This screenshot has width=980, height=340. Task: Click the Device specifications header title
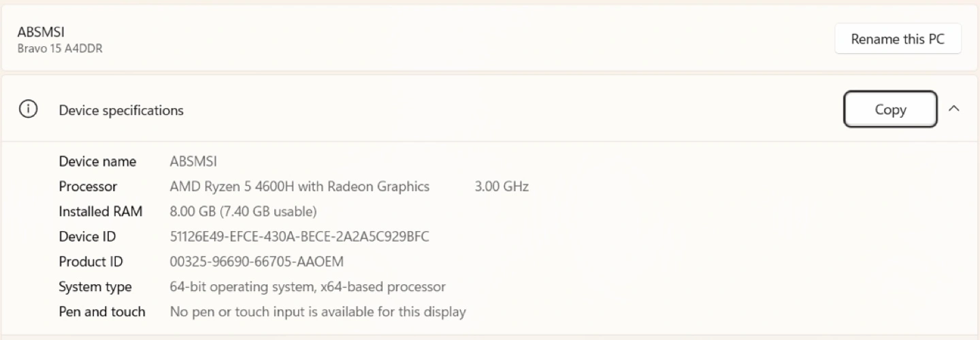[x=121, y=110]
